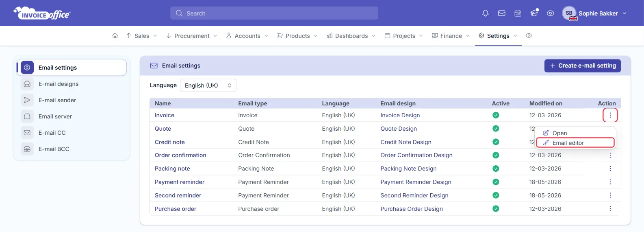The width and height of the screenshot is (644, 232).
Task: Toggle the eye icon in top header
Action: [551, 13]
